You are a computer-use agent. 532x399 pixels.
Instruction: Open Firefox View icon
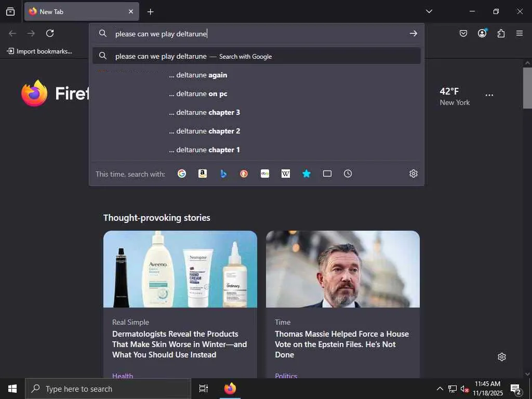tap(10, 11)
